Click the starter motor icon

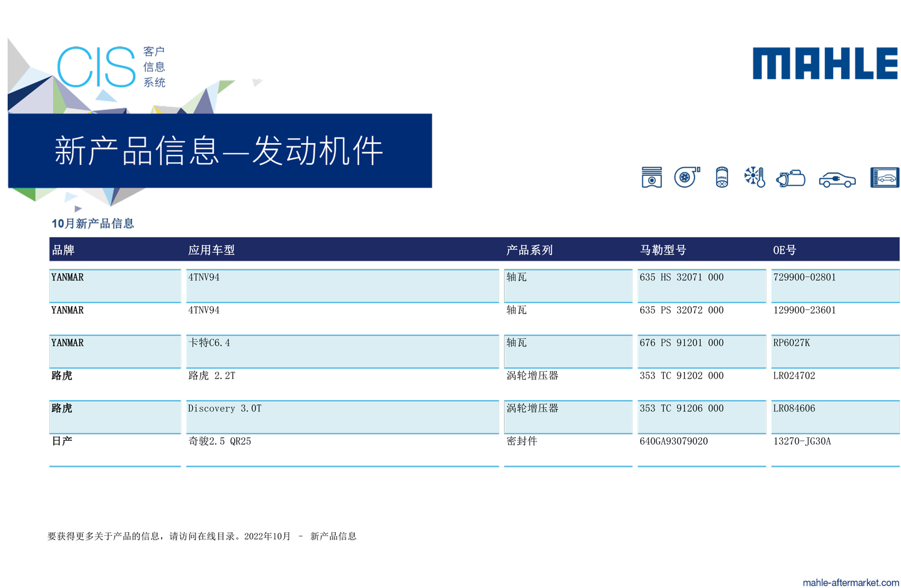[x=790, y=178]
